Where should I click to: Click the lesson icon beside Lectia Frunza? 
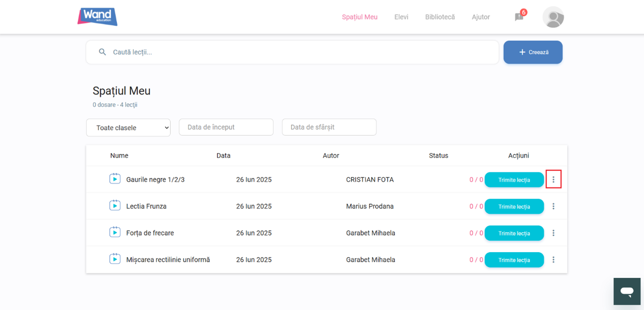tap(115, 205)
